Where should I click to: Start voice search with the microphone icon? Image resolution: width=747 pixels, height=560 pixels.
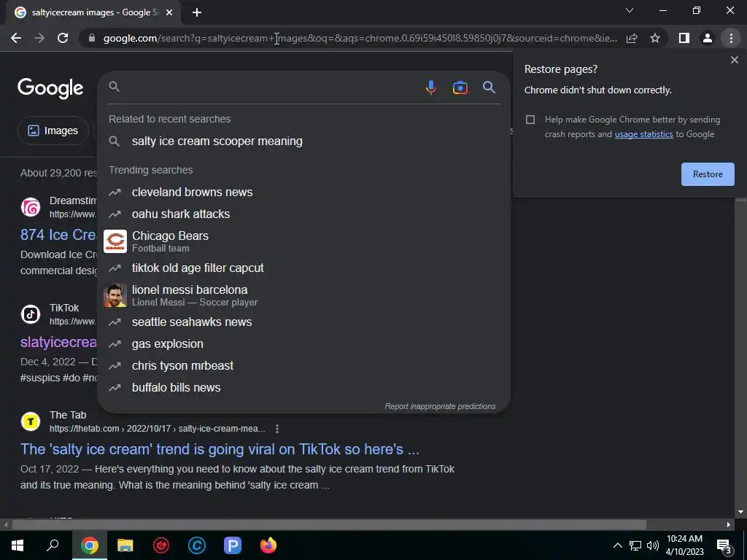click(x=430, y=87)
